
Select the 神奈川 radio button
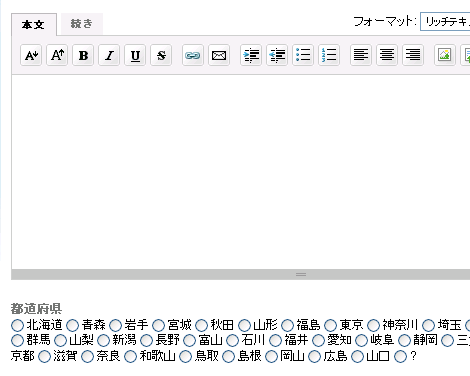[x=373, y=325]
